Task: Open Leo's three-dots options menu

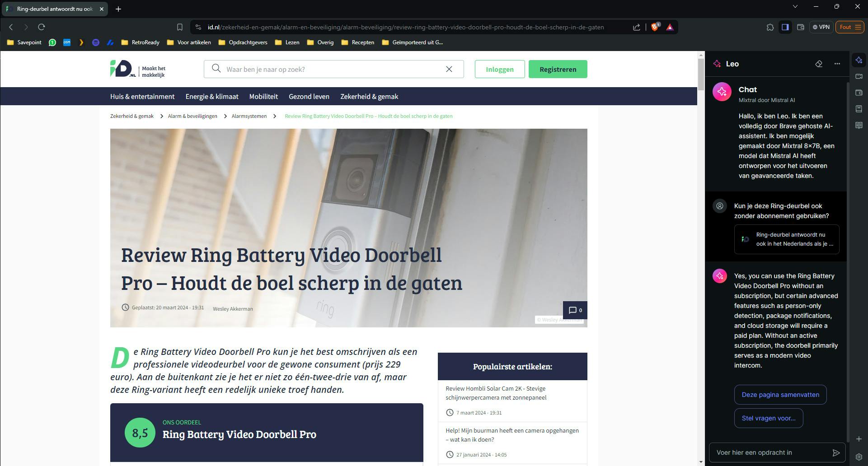Action: pyautogui.click(x=837, y=64)
